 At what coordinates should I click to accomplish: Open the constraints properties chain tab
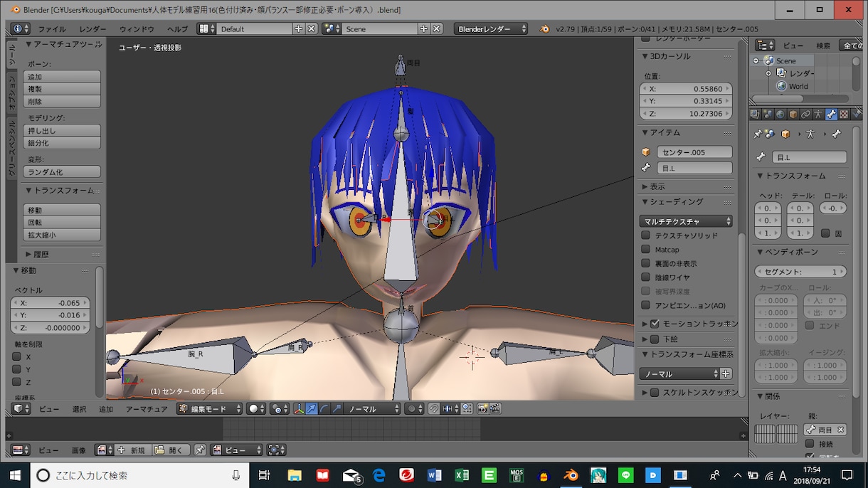(805, 114)
